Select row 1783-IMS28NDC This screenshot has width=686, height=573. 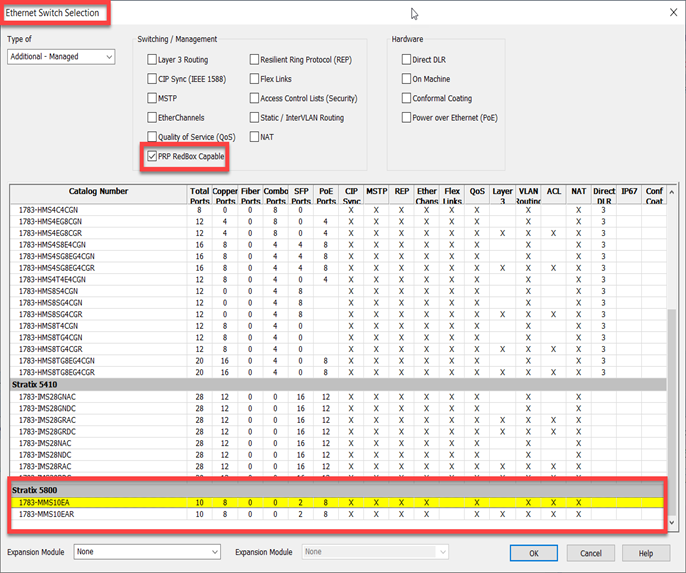(x=337, y=454)
